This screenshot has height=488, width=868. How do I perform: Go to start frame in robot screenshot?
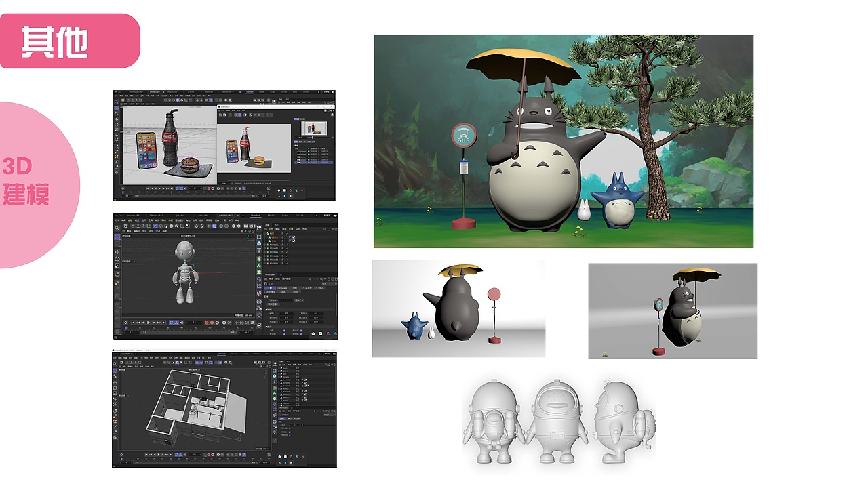click(133, 323)
